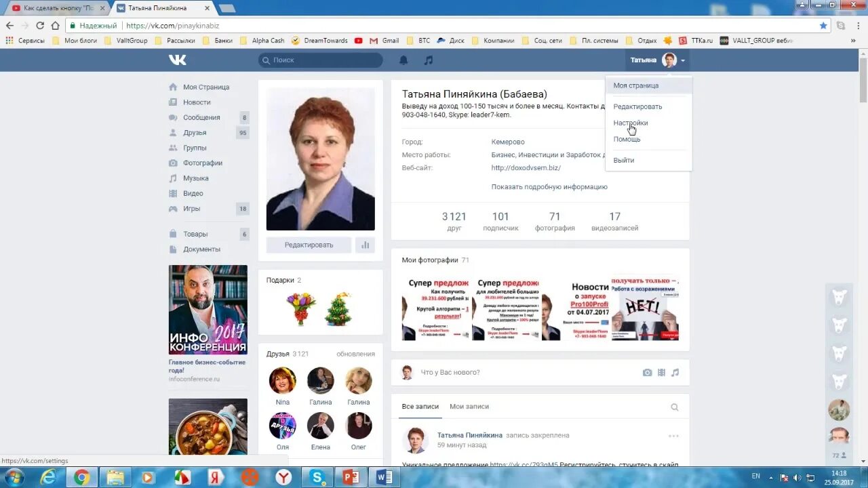Image resolution: width=868 pixels, height=488 pixels.
Task: Open Gmail bookmark
Action: click(x=384, y=41)
